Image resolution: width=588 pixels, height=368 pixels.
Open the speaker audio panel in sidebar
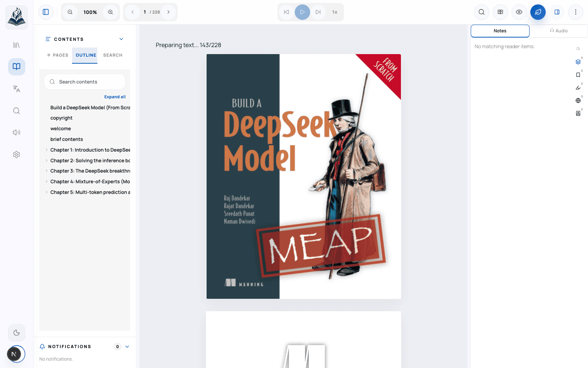17,132
